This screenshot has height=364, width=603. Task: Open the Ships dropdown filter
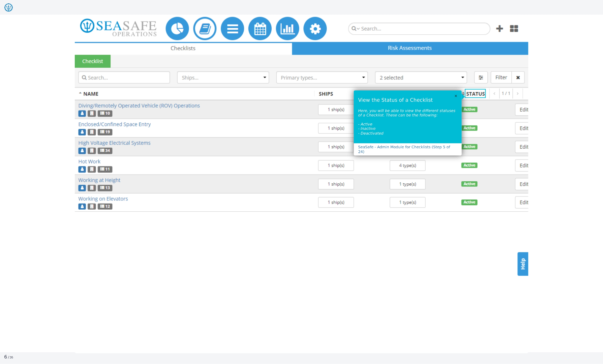223,78
